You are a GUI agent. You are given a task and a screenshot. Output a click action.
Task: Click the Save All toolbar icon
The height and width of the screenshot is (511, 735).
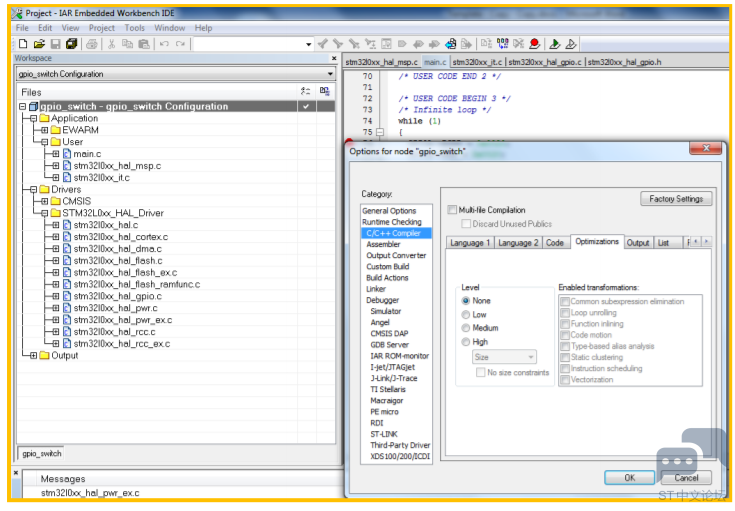[71, 44]
